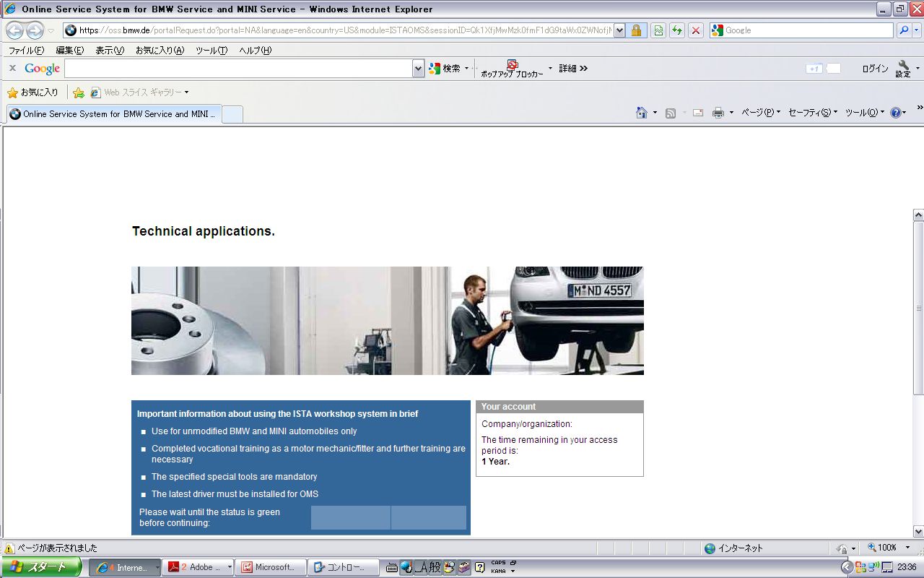Viewport: 924px width, 578px height.
Task: Open the 表示(V) menu
Action: (x=110, y=50)
